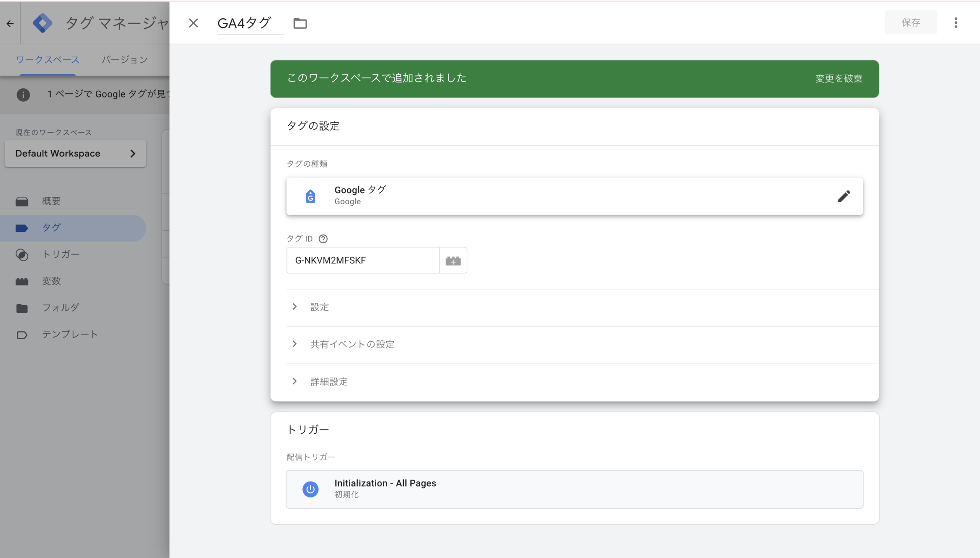
Task: Click the back arrow in top left
Action: [10, 23]
